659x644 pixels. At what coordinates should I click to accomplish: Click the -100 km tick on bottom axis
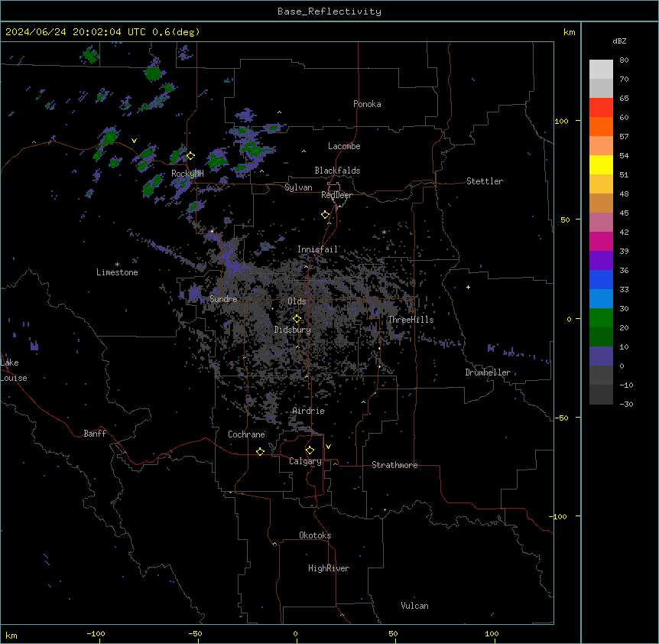click(96, 634)
